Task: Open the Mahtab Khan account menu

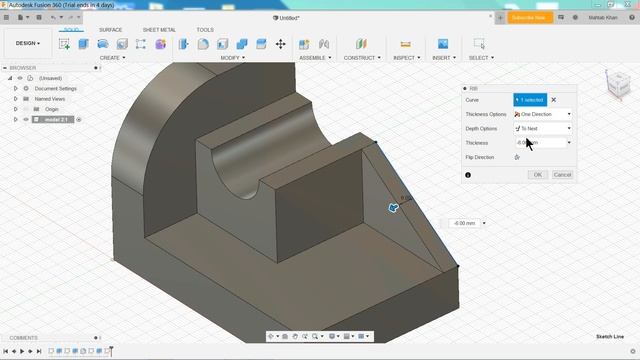Action: (603, 18)
